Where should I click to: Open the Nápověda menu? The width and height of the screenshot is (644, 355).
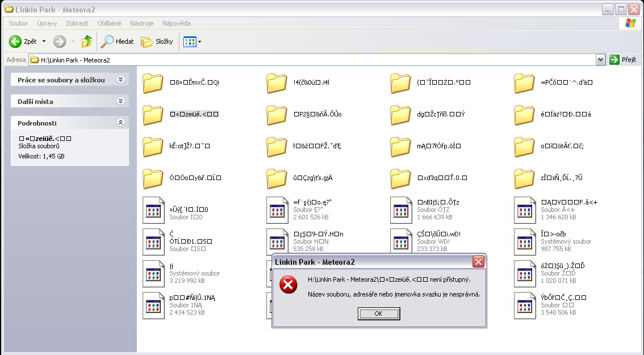pos(176,23)
